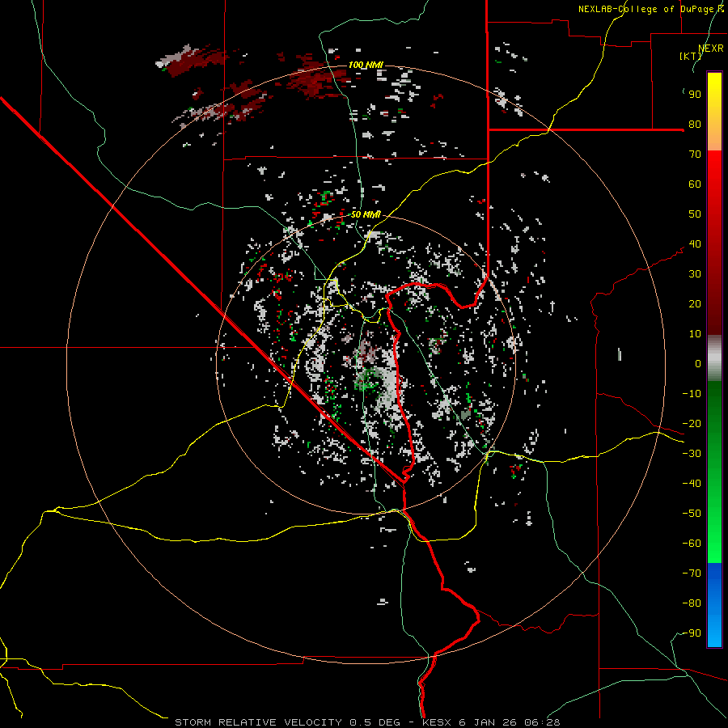Click the positive 70 scale label

click(x=695, y=154)
